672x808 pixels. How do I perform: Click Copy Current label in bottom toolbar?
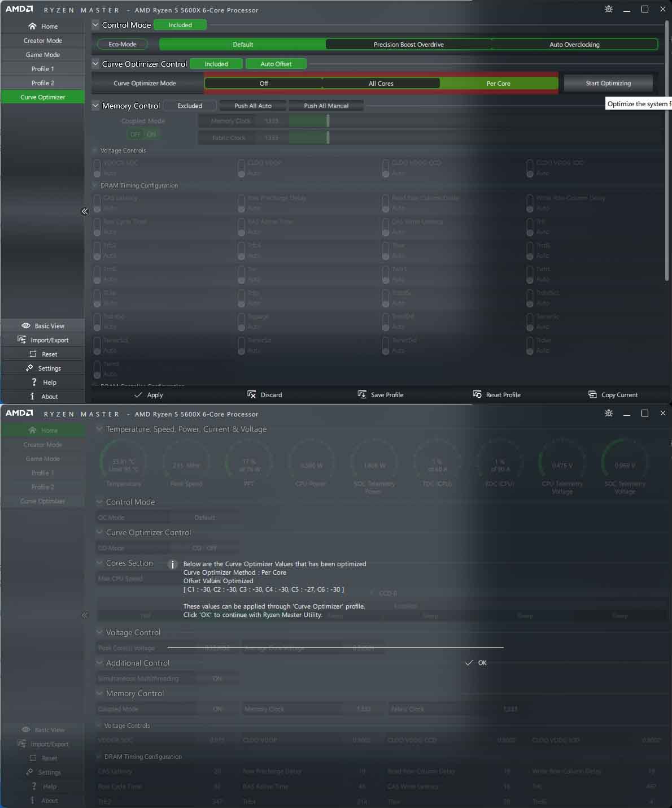coord(619,395)
